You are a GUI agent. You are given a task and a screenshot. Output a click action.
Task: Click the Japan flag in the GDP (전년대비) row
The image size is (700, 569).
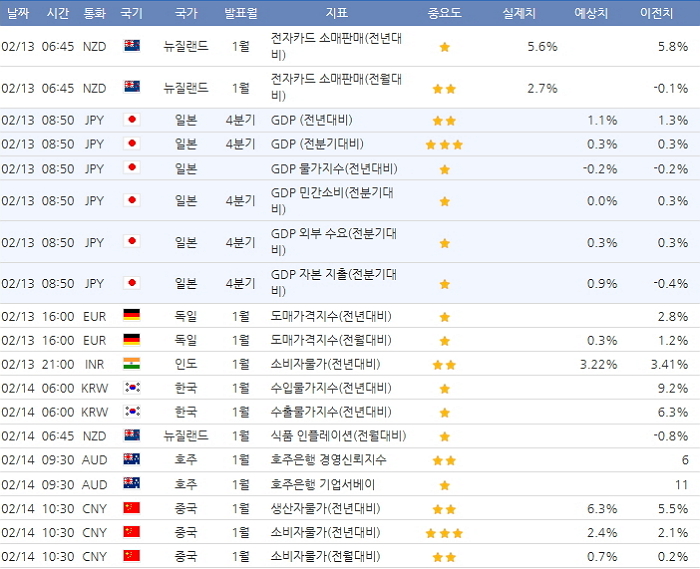point(132,119)
